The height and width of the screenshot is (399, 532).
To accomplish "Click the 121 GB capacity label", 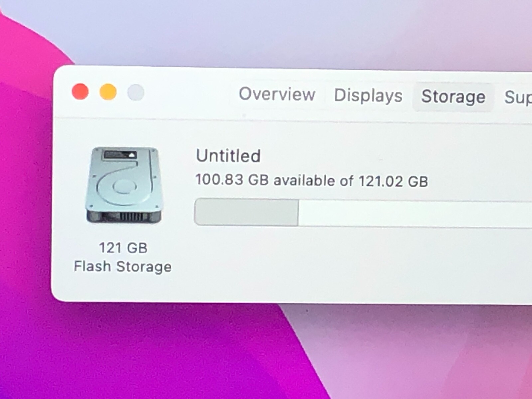I will coord(123,248).
